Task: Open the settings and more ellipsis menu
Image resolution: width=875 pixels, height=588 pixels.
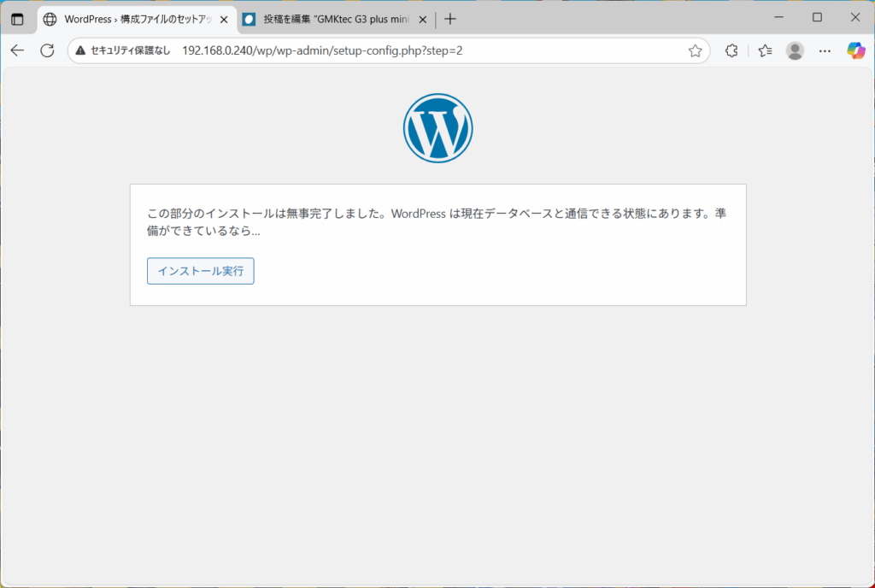Action: (x=825, y=50)
